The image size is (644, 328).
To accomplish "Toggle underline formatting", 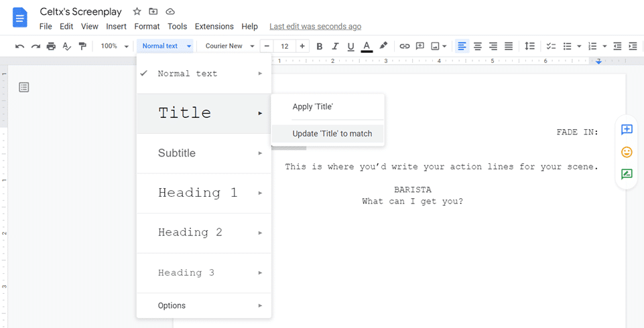I will [350, 46].
